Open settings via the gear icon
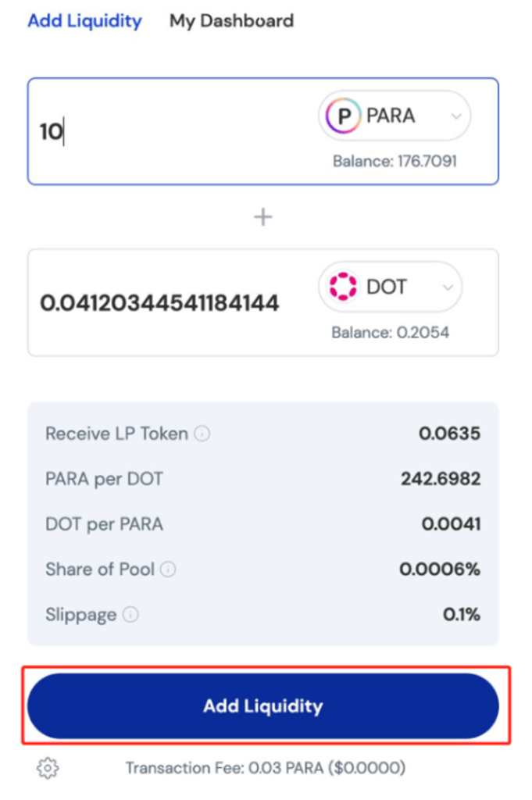532x800 pixels. [x=48, y=769]
